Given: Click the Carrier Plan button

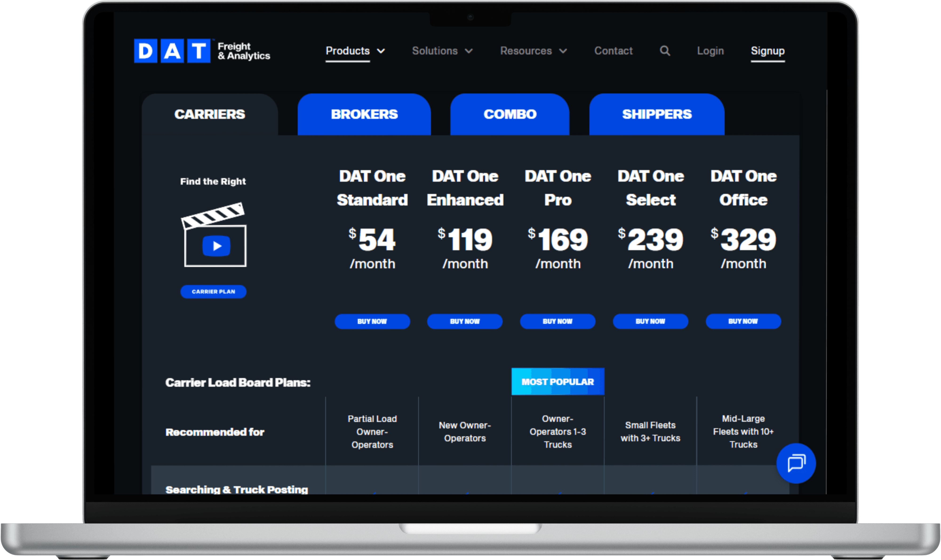Looking at the screenshot, I should 213,292.
